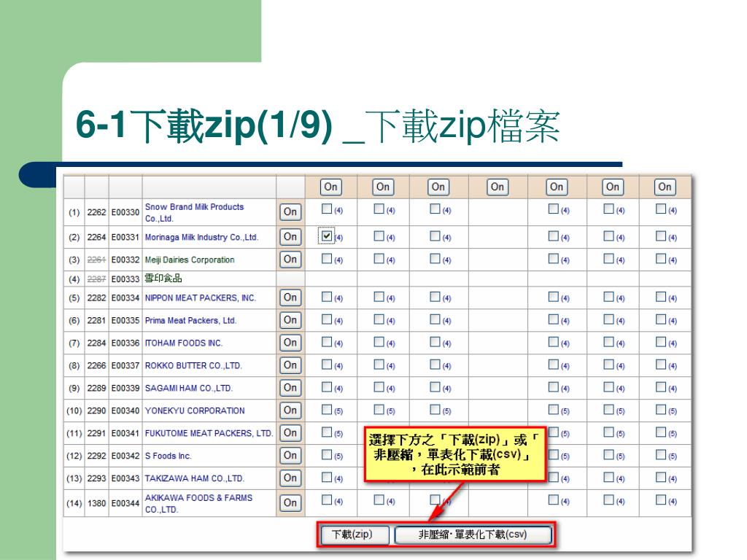747x560 pixels.
Task: Click the On button in NIPPON MEAT PACKERS row
Action: tap(290, 297)
